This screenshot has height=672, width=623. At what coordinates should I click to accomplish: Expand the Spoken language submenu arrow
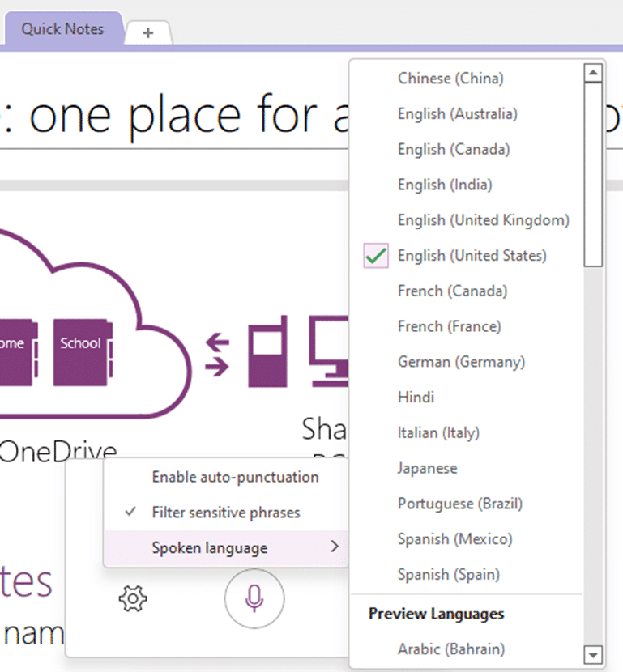[x=334, y=548]
